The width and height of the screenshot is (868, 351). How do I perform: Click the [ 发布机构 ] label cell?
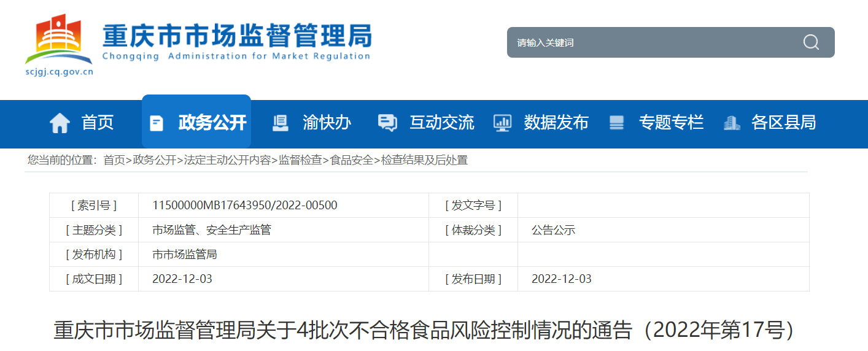pos(94,255)
